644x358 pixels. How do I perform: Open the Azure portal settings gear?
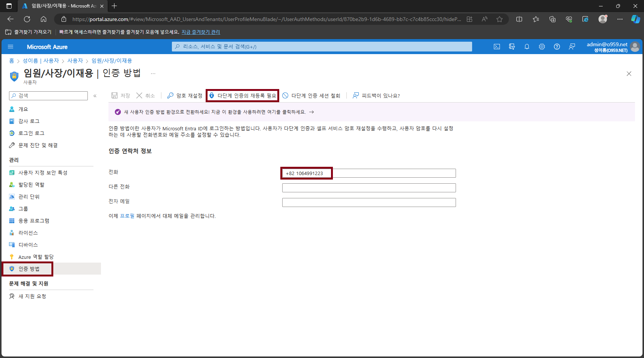[x=542, y=47]
